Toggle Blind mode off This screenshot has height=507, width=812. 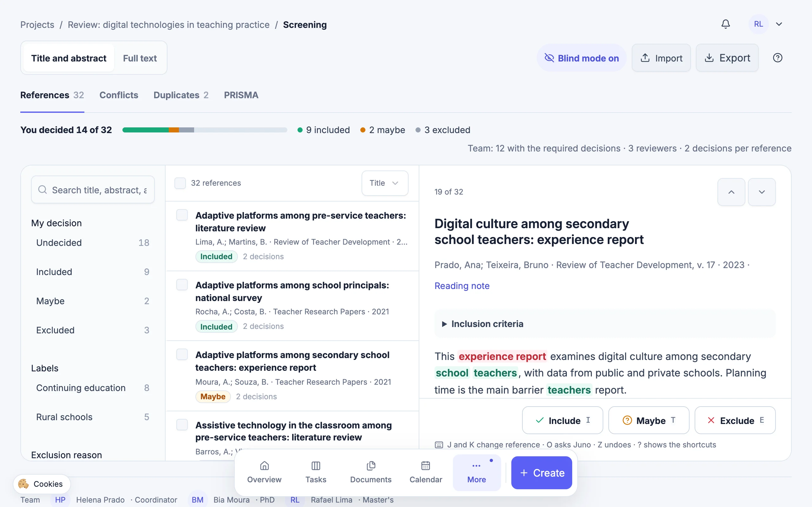click(x=581, y=58)
